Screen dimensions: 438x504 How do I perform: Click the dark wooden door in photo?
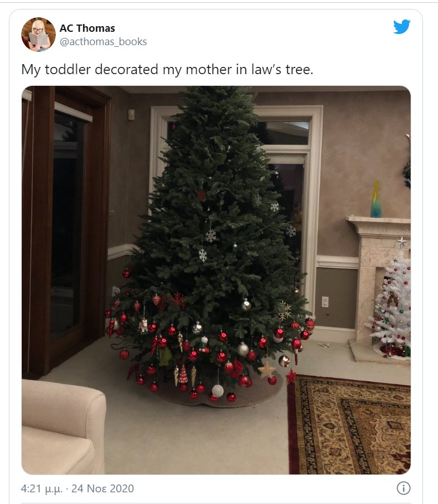coord(64,223)
